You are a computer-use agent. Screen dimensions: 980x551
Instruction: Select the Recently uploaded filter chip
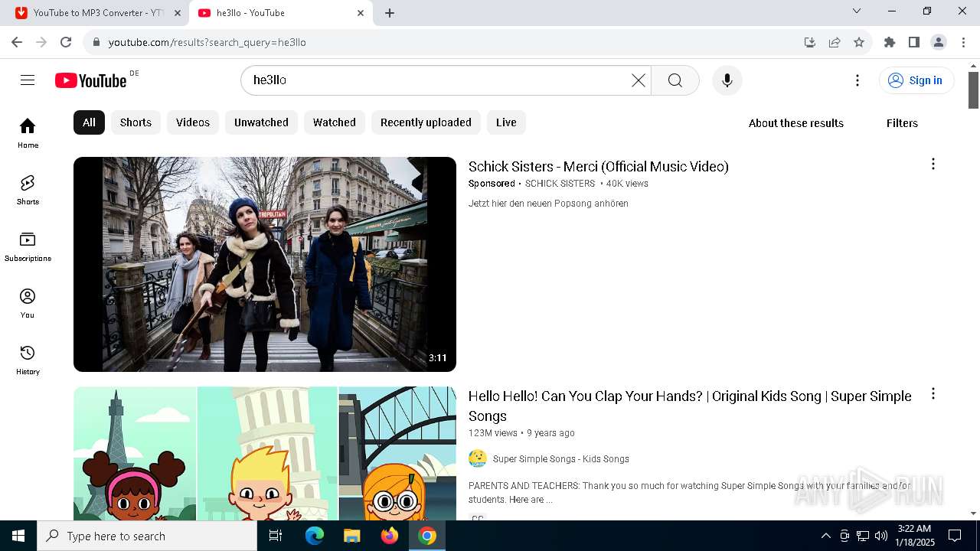tap(426, 122)
